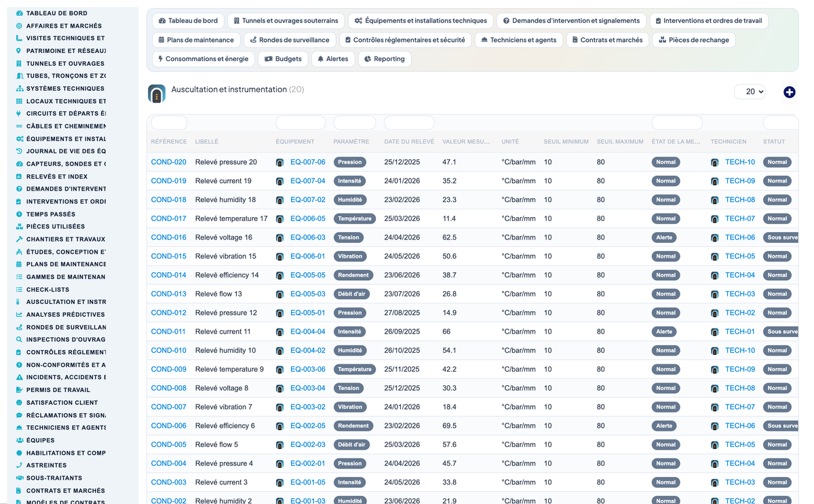Click the Auscultation et instrumentation tunnel logo
814x504 pixels.
click(157, 94)
